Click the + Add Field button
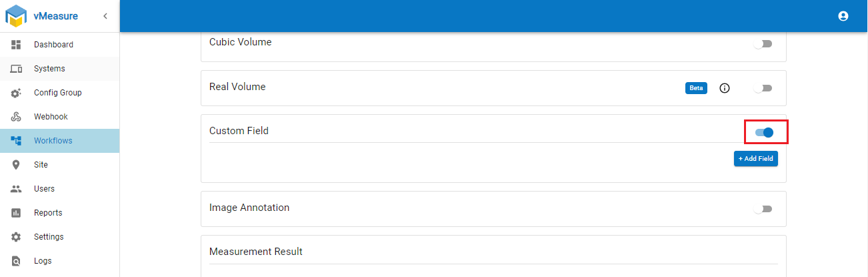The height and width of the screenshot is (277, 868). pyautogui.click(x=755, y=159)
